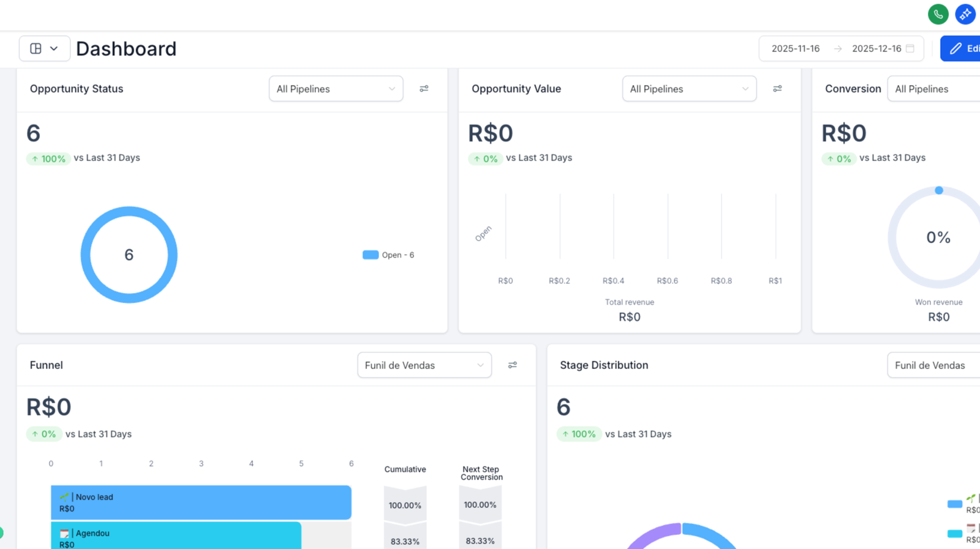Open Opportunity Value filter settings icon
The width and height of the screenshot is (980, 549).
click(777, 89)
